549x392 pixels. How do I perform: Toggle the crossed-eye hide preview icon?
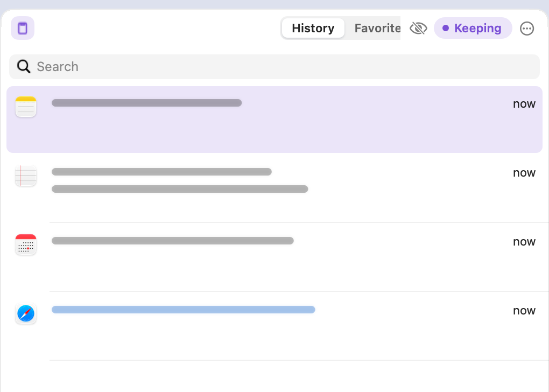tap(418, 28)
